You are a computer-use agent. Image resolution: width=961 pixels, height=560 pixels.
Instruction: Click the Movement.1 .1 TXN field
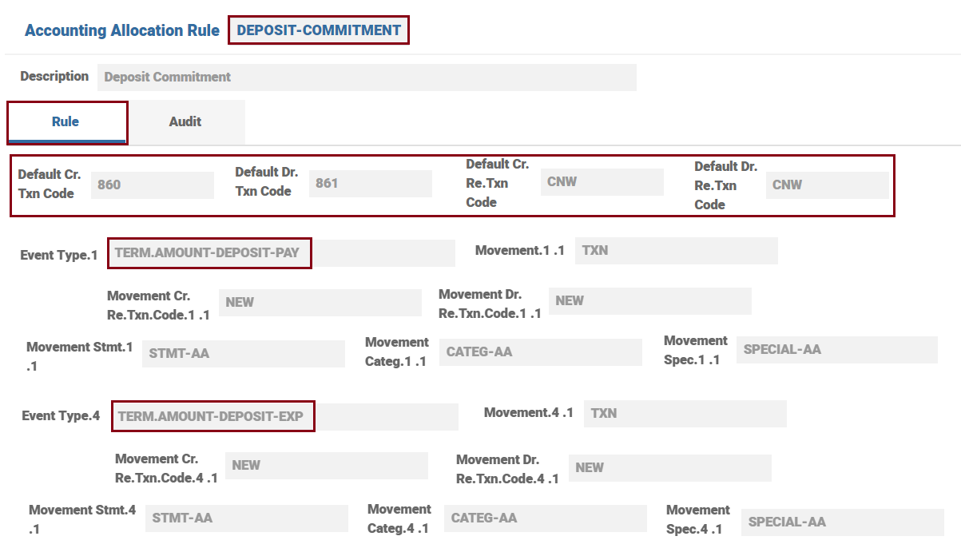676,251
